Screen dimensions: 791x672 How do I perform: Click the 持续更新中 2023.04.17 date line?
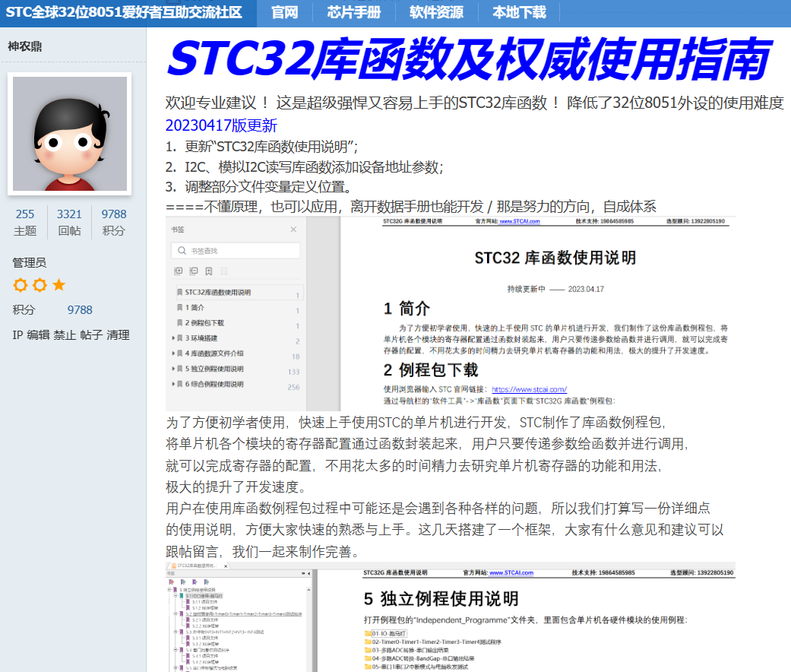(x=555, y=289)
